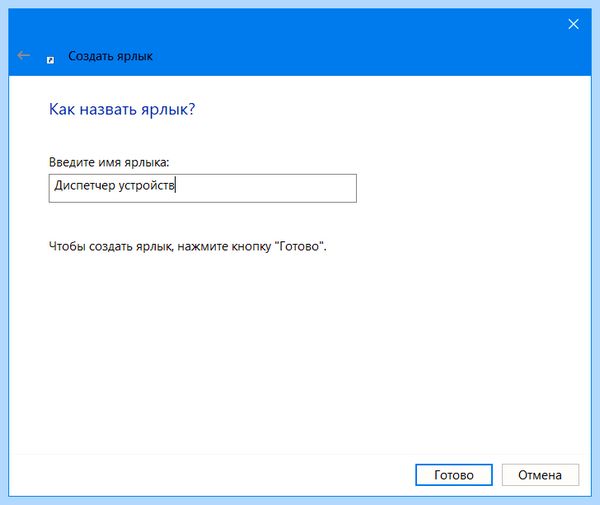Go back using the arrow icon
This screenshot has height=505, width=600.
23,55
